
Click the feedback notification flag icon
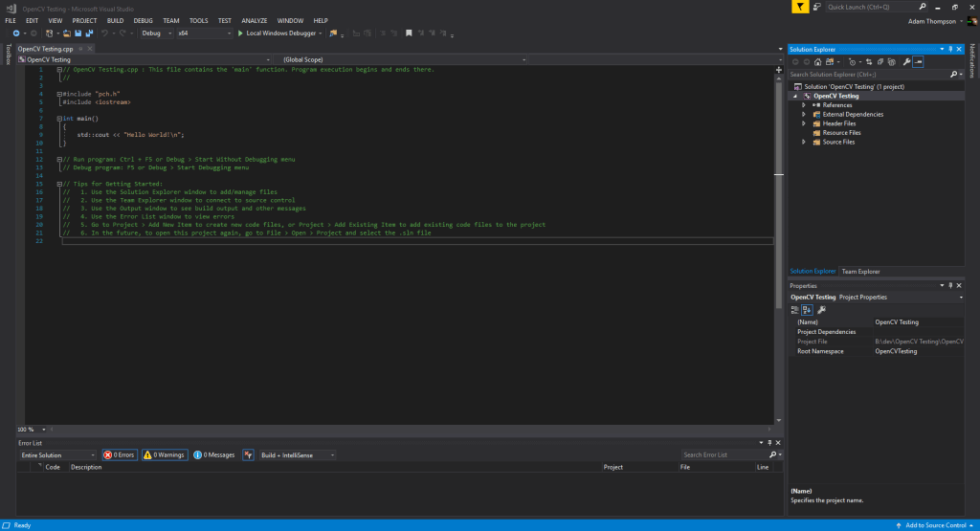(800, 7)
